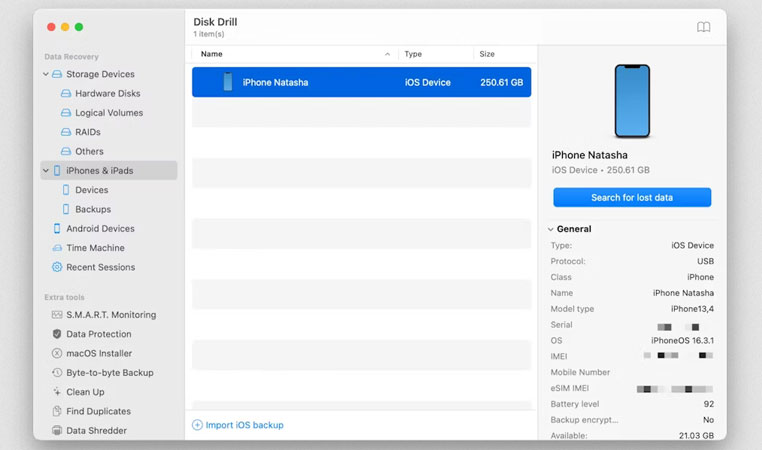762x450 pixels.
Task: Click the Byte-to-byte Backup clock icon
Action: tap(57, 373)
